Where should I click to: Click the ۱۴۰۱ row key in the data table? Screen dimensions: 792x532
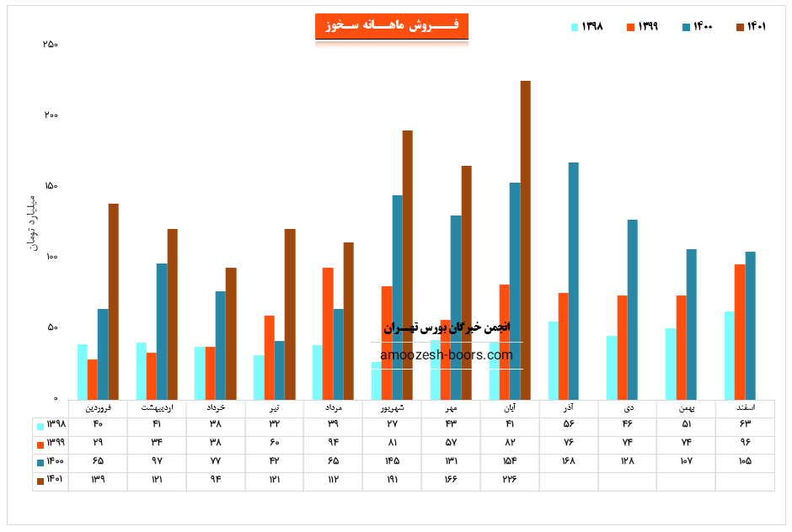pyautogui.click(x=51, y=481)
